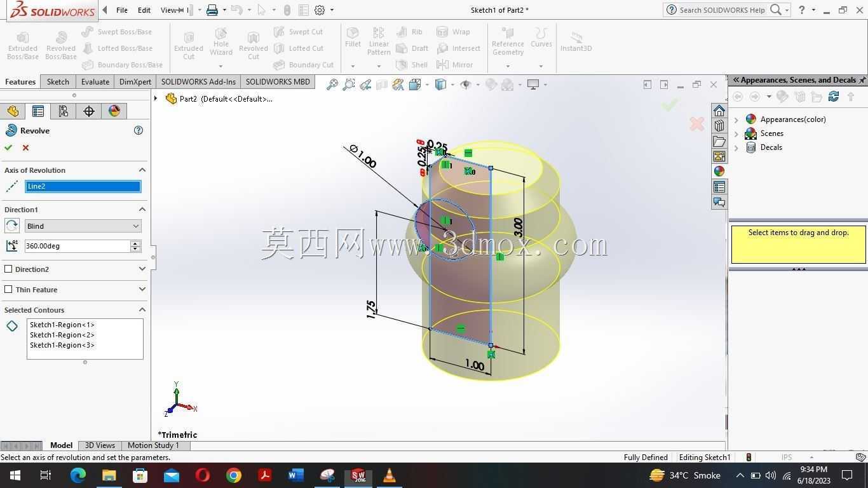Open the PropertyManager tab icon
Screen dimensions: 868x488
pyautogui.click(x=38, y=111)
